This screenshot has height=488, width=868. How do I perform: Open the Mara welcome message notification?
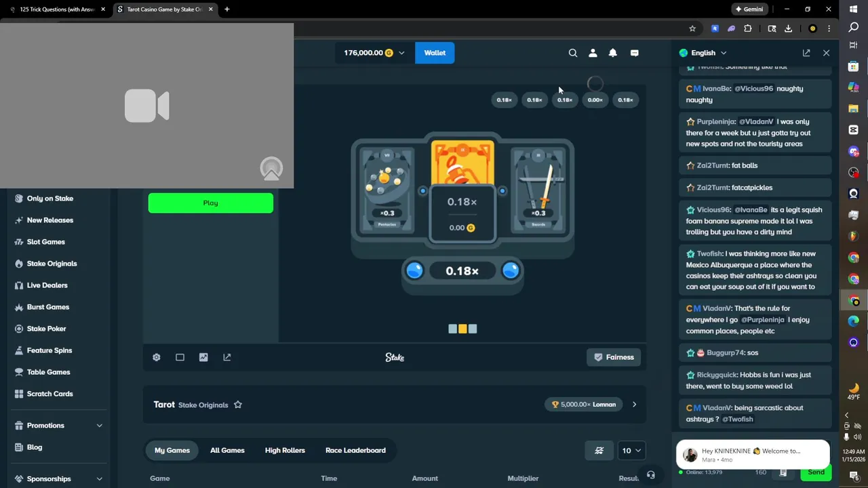(x=753, y=455)
